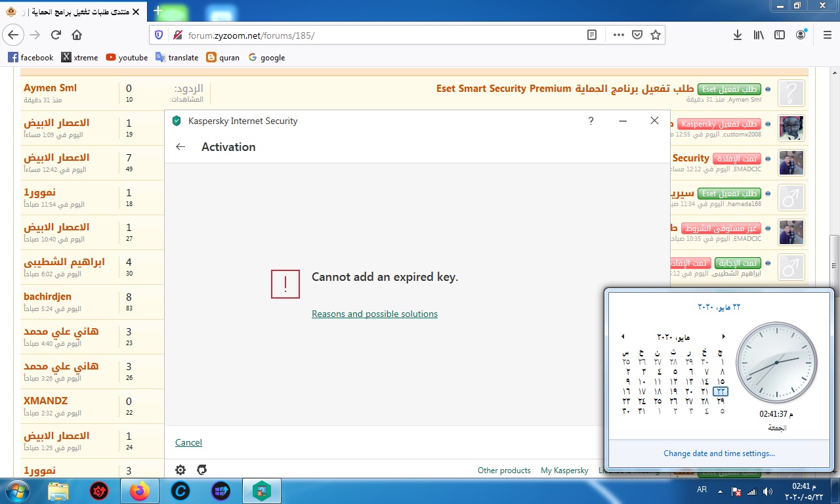Open Aymen Sml's profile link
This screenshot has width=840, height=504.
point(50,88)
